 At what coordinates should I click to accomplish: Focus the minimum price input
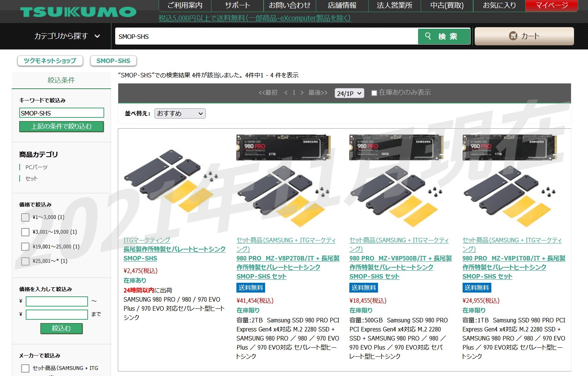point(57,301)
